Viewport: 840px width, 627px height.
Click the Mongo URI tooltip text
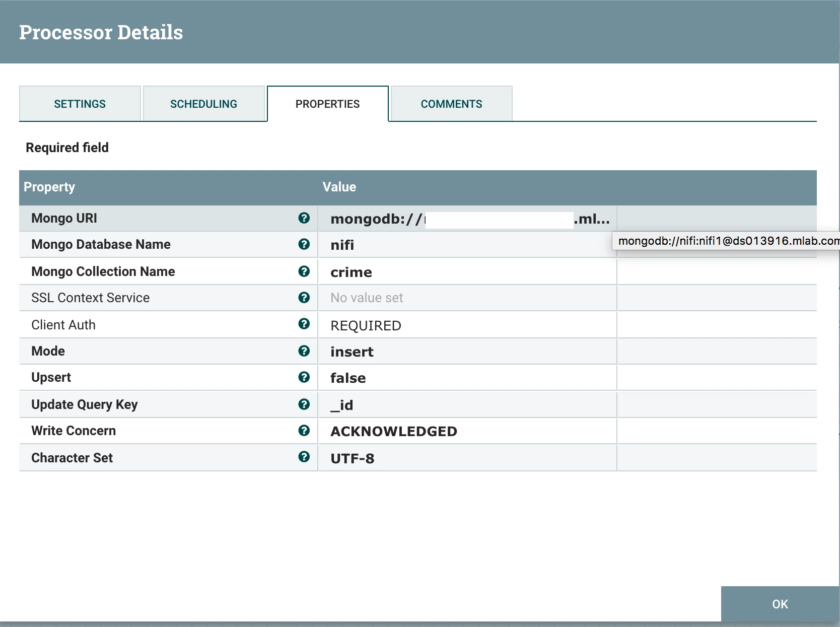coord(729,241)
